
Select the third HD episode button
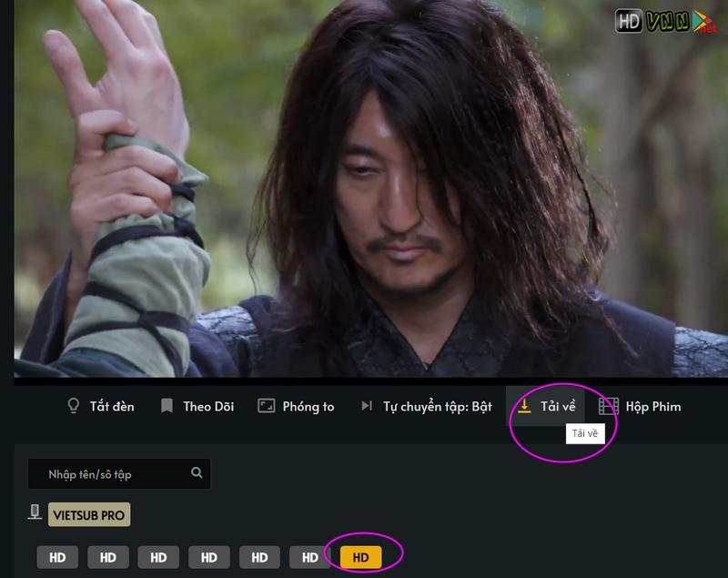158,557
